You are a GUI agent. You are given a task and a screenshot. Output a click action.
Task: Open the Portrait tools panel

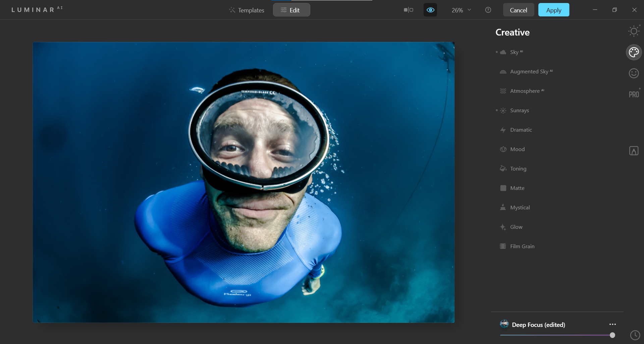click(634, 73)
